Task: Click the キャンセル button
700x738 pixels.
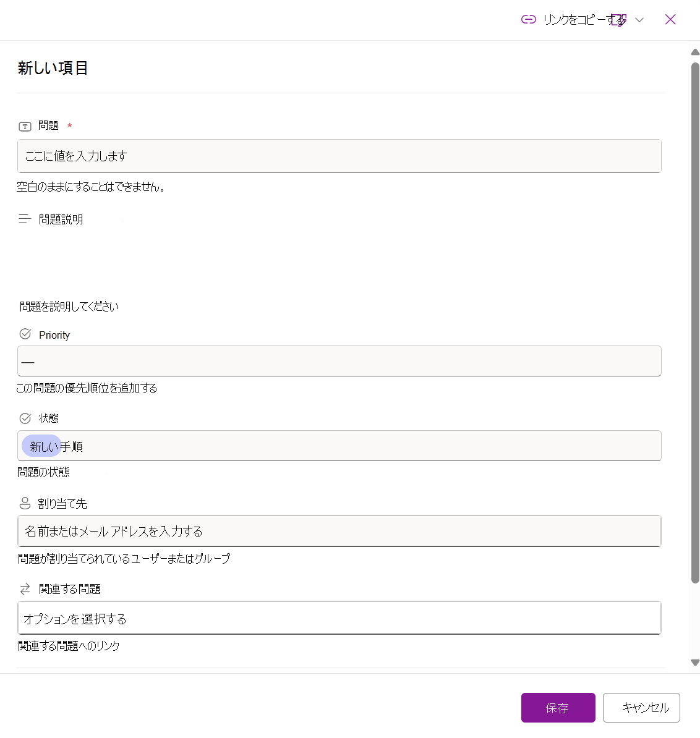Action: (x=641, y=708)
